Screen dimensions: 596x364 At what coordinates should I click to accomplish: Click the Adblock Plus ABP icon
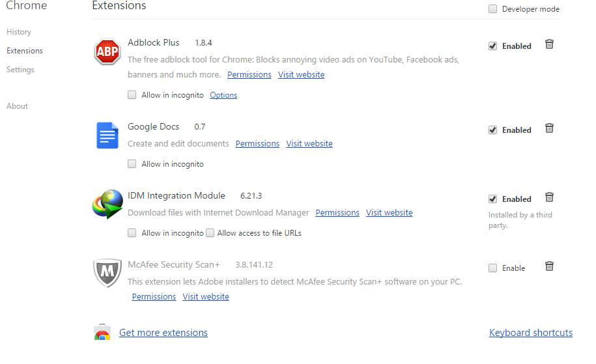click(x=107, y=51)
